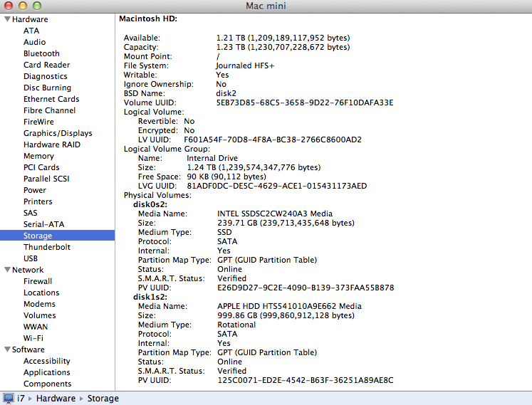Click the Capacity 1.23 TB value
This screenshot has height=405, width=532.
(x=283, y=47)
